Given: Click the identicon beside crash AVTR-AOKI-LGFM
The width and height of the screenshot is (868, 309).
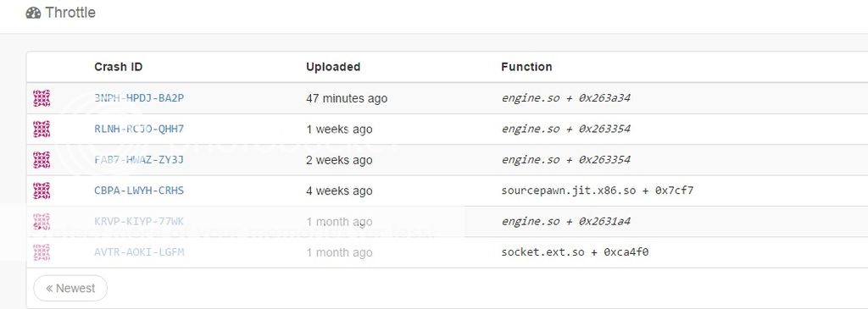Looking at the screenshot, I should [x=42, y=252].
